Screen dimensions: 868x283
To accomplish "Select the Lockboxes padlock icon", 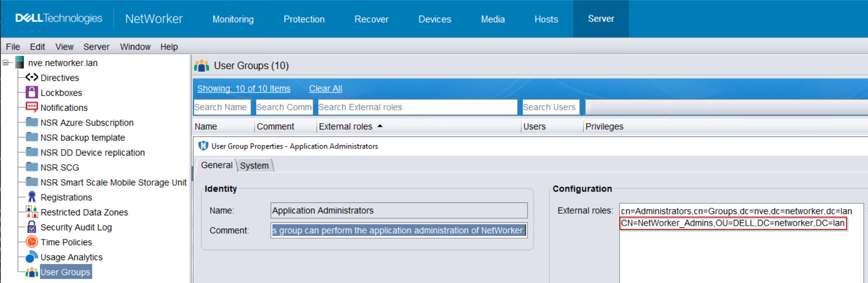I will click(31, 92).
